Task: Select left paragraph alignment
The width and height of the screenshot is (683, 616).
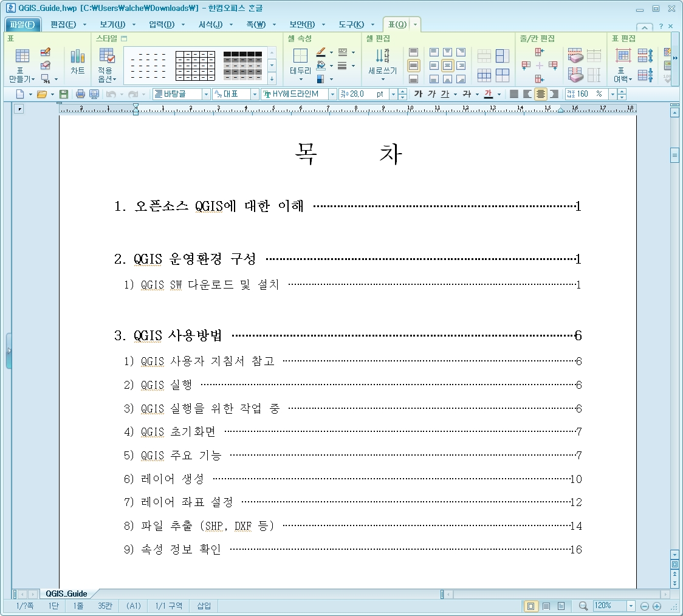Action: [x=527, y=94]
